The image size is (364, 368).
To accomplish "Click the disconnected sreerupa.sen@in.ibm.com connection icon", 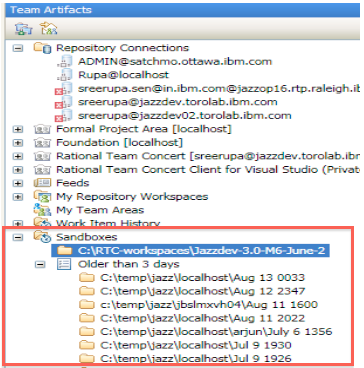I will coord(64,89).
